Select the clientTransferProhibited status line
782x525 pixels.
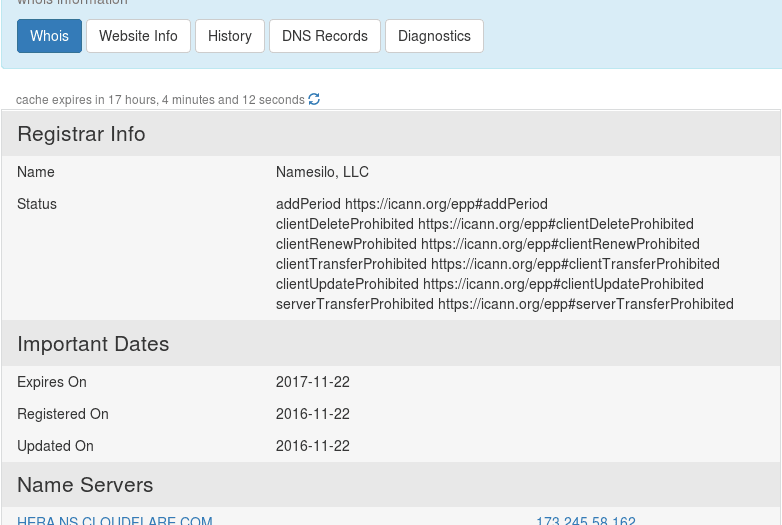pos(498,264)
